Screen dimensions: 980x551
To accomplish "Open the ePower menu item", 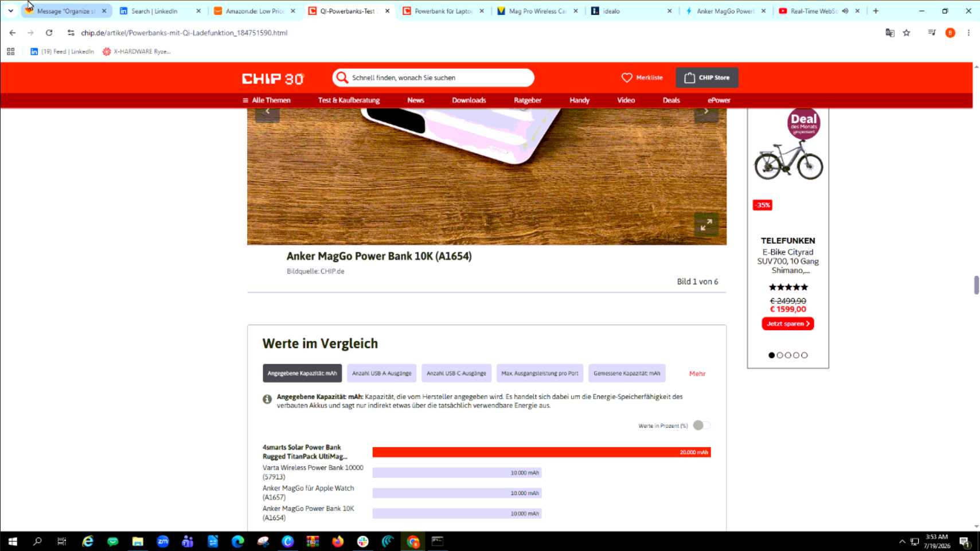I will coord(719,100).
